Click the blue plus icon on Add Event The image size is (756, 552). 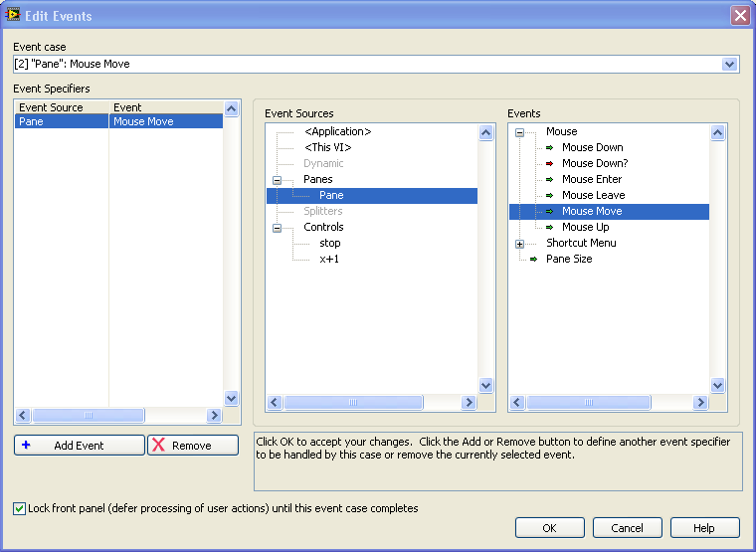[27, 445]
